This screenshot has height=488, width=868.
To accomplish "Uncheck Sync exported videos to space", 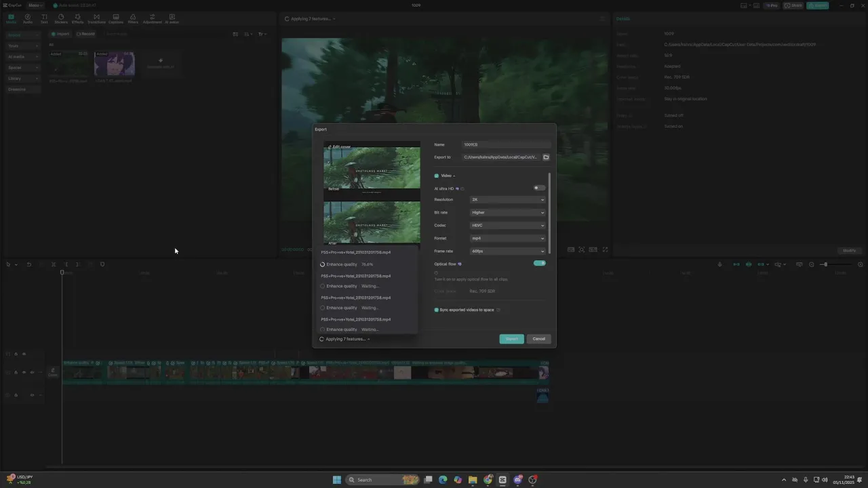I will 437,310.
